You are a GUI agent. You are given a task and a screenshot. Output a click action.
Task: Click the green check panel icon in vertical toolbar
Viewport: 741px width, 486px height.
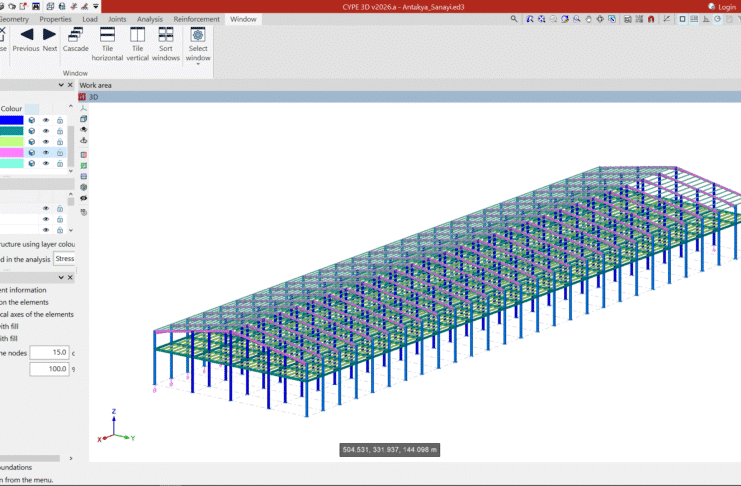tap(84, 165)
